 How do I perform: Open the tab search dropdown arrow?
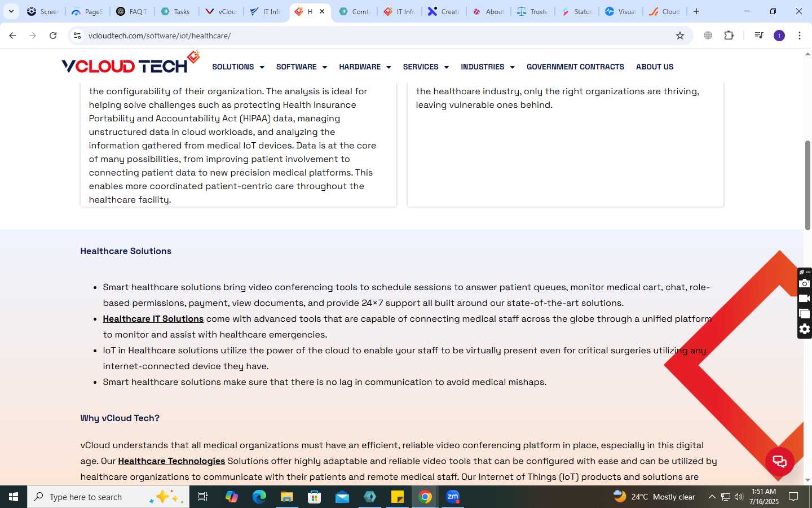tap(11, 11)
